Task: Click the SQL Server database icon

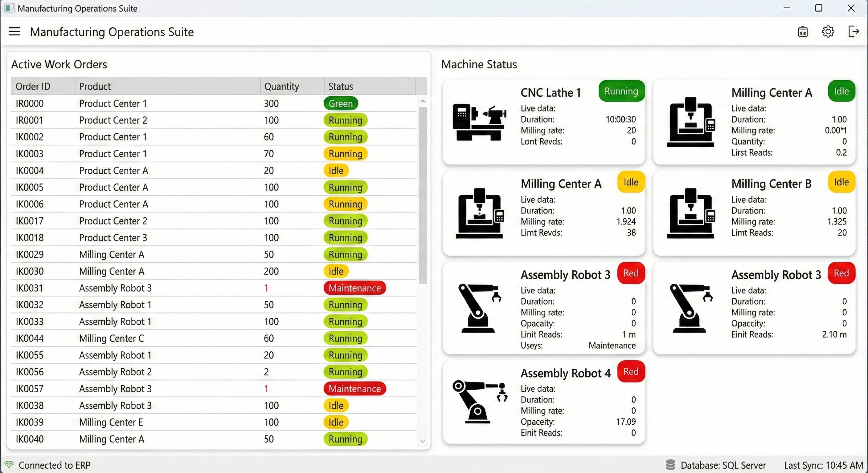Action: click(670, 465)
